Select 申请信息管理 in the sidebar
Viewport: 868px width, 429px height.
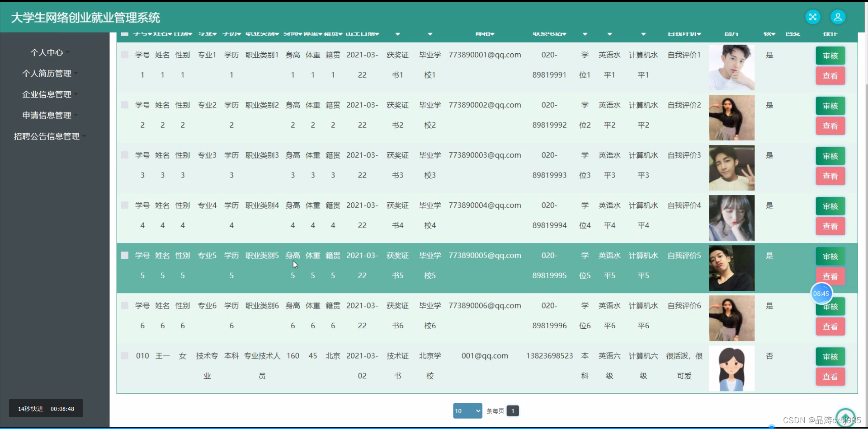pyautogui.click(x=47, y=115)
